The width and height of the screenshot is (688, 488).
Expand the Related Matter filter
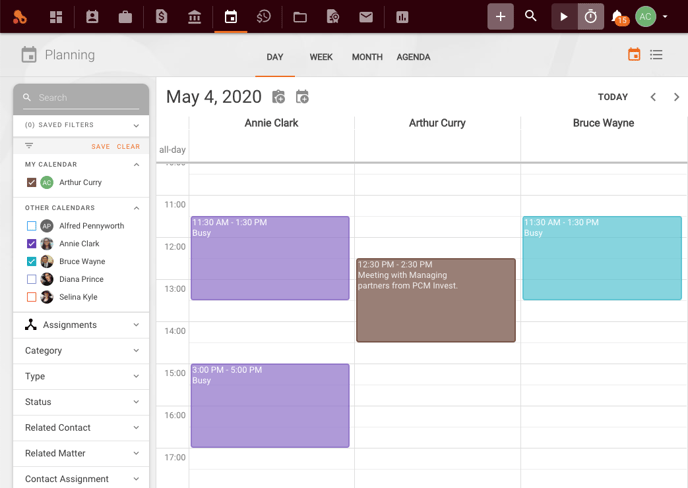(x=136, y=453)
